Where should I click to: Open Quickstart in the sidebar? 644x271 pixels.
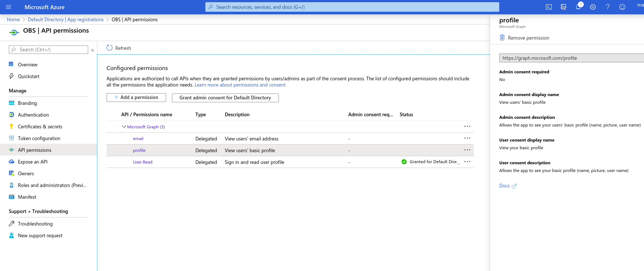pos(29,76)
